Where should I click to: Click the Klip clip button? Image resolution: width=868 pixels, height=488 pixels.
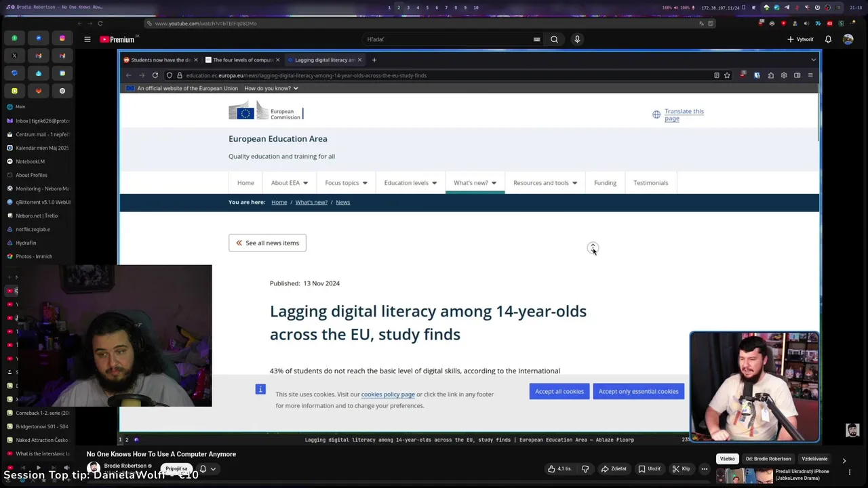coord(682,468)
